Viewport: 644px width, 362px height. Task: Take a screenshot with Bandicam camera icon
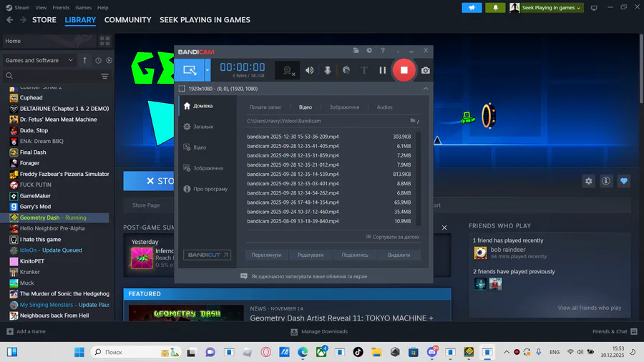pyautogui.click(x=426, y=71)
